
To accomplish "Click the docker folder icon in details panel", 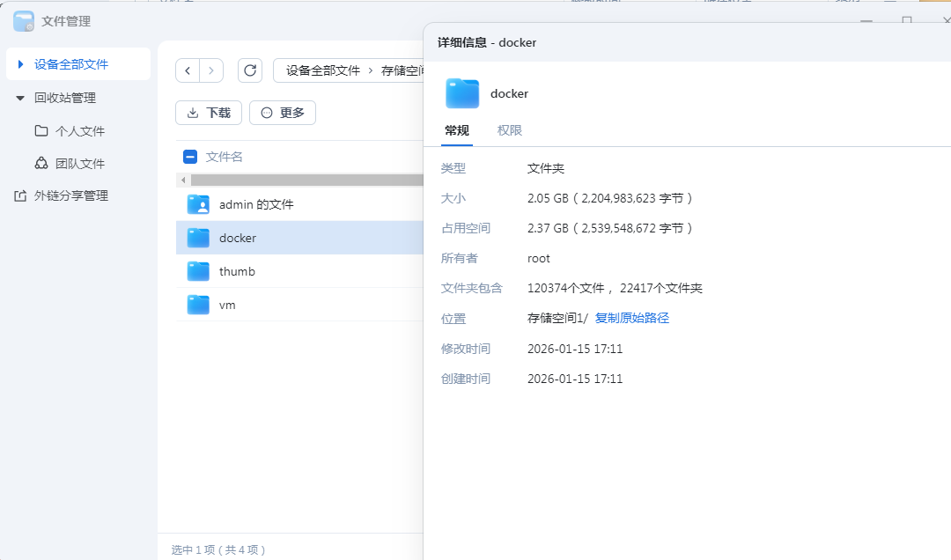I will tap(461, 92).
